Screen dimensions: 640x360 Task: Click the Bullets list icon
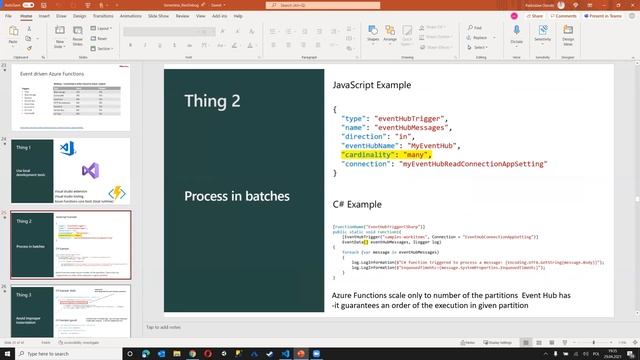[x=273, y=31]
